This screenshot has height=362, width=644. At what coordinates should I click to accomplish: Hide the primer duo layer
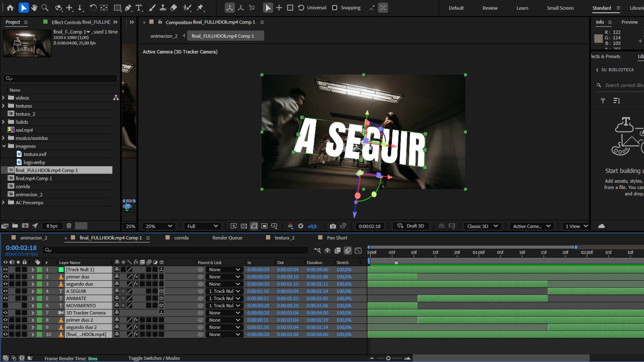(x=5, y=277)
